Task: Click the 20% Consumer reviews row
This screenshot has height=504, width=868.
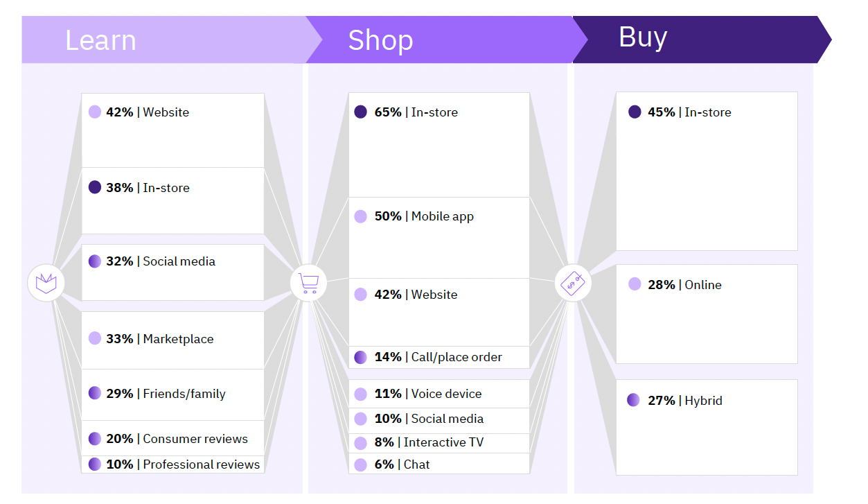Action: (x=172, y=438)
